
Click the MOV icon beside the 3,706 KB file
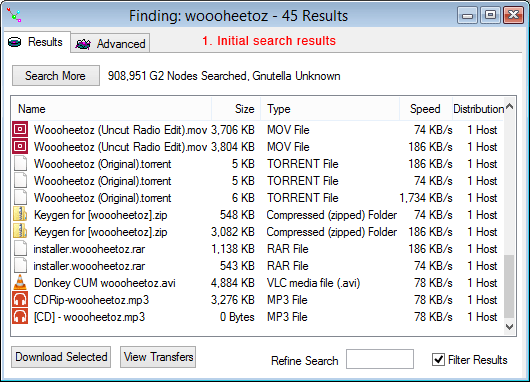point(20,129)
